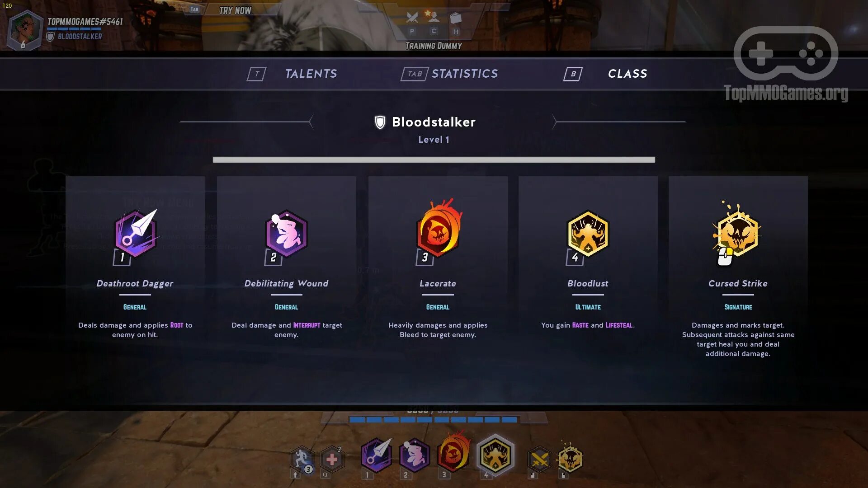Go to previous class with left arrow

coord(311,122)
